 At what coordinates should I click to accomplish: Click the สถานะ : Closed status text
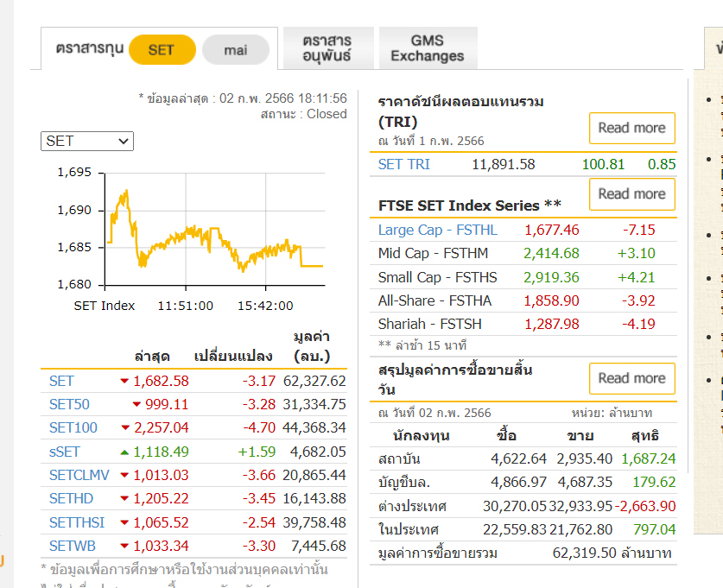click(x=303, y=114)
